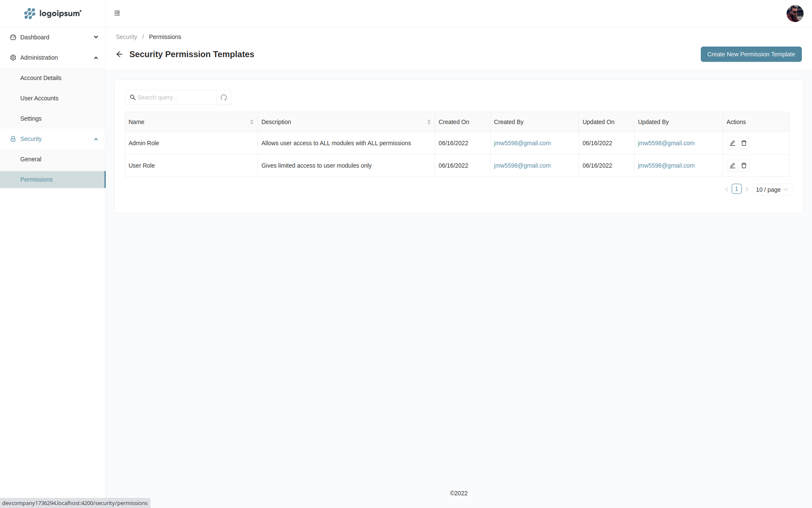The width and height of the screenshot is (812, 508).
Task: Open the user avatar menu
Action: [x=795, y=14]
